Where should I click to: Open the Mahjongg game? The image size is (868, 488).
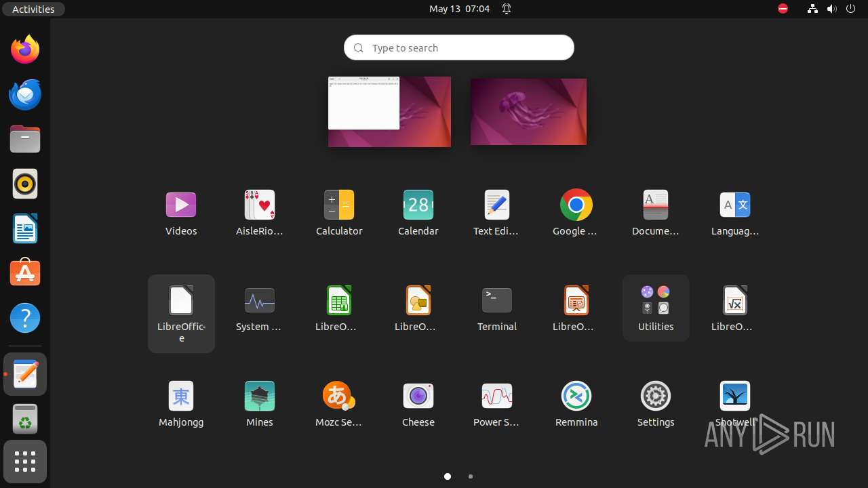pos(181,403)
